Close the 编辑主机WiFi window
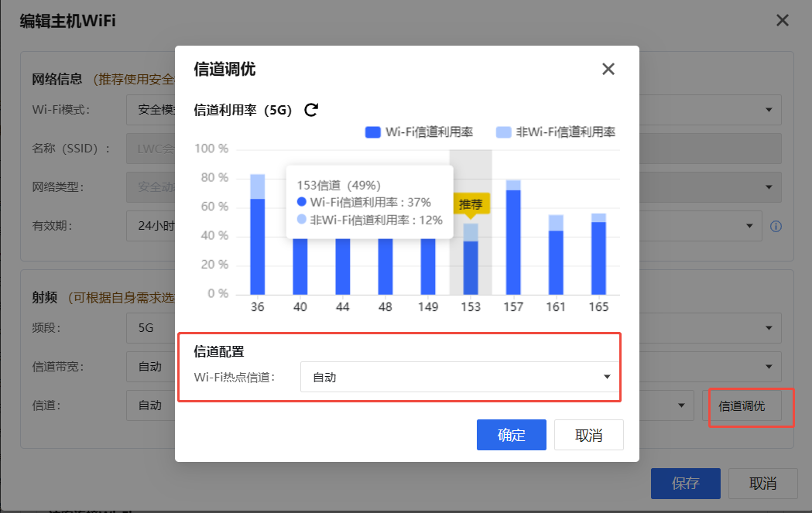This screenshot has width=812, height=513. 783,21
